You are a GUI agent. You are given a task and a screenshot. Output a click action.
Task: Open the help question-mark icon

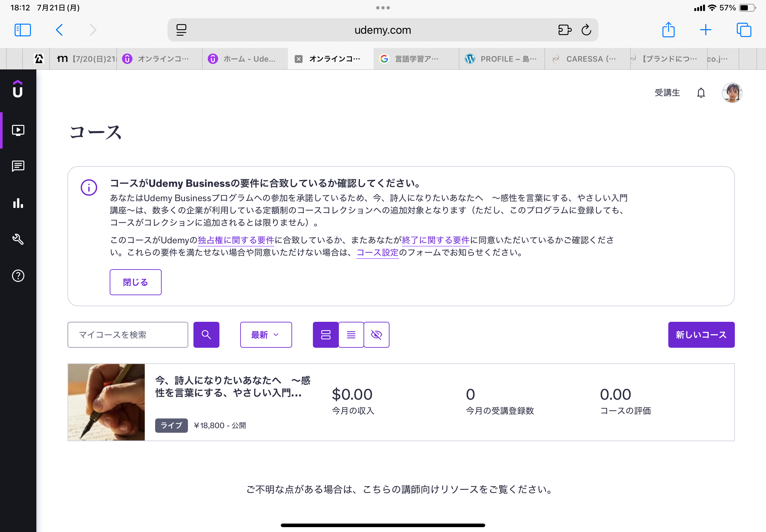coord(18,276)
